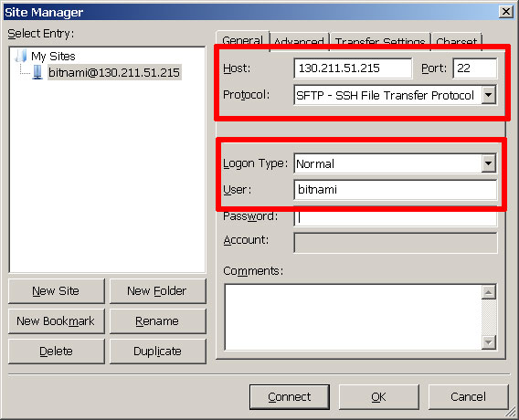Viewport: 519px width, 420px height.
Task: Click the Comments scrollbar down arrow
Action: [489, 342]
